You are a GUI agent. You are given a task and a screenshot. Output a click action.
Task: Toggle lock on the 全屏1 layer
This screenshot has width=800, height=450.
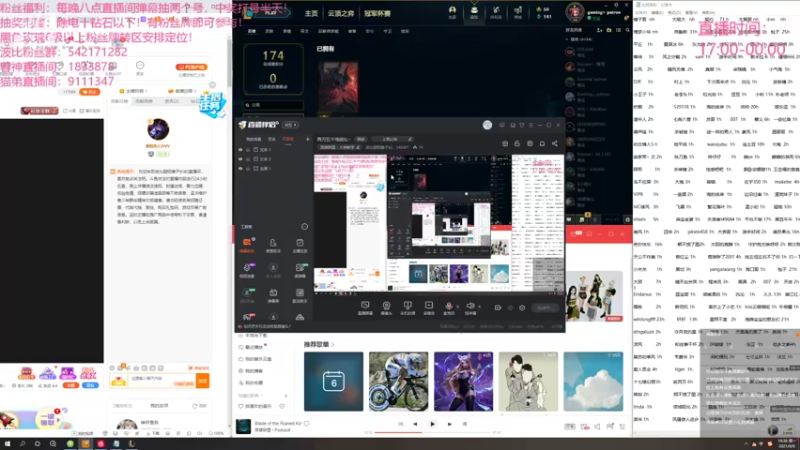[x=248, y=168]
